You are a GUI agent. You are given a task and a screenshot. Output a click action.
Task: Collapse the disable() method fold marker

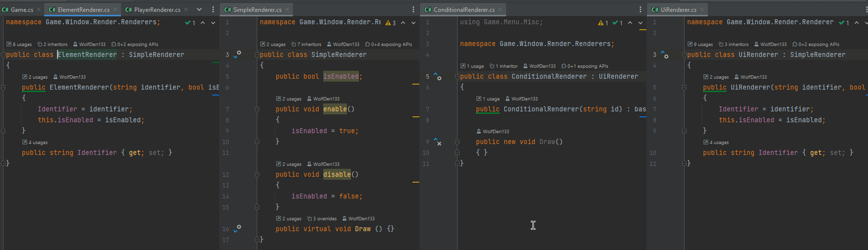click(x=257, y=174)
